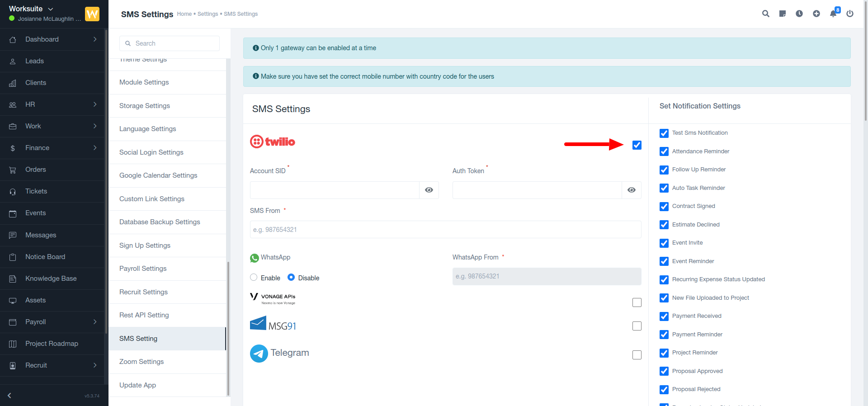Click the Project Roadmap map icon
868x406 pixels.
(x=13, y=344)
